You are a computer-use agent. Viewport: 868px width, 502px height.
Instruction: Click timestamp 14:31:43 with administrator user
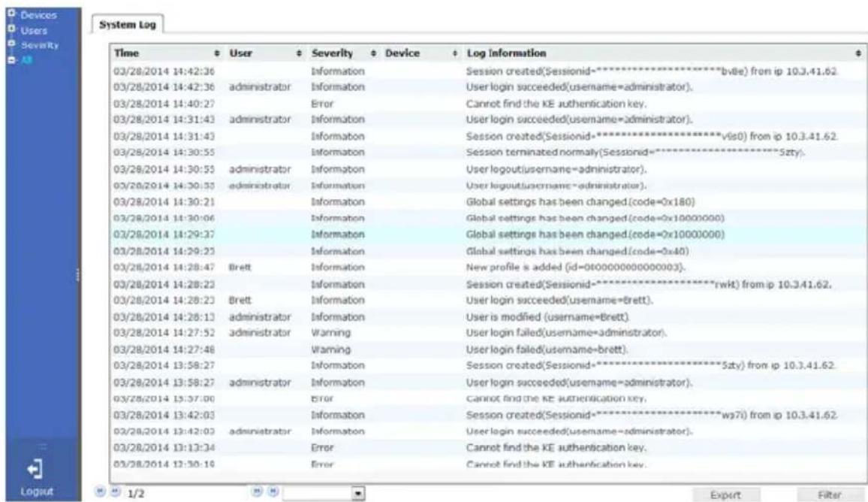(164, 119)
